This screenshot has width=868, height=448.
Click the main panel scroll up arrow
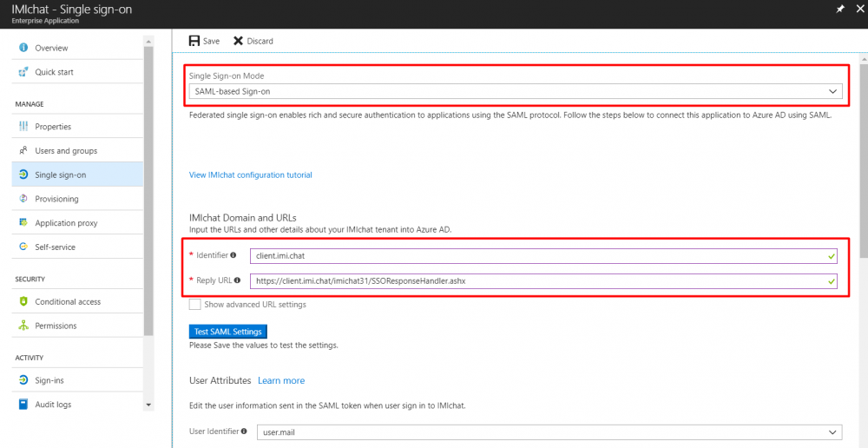[x=863, y=57]
